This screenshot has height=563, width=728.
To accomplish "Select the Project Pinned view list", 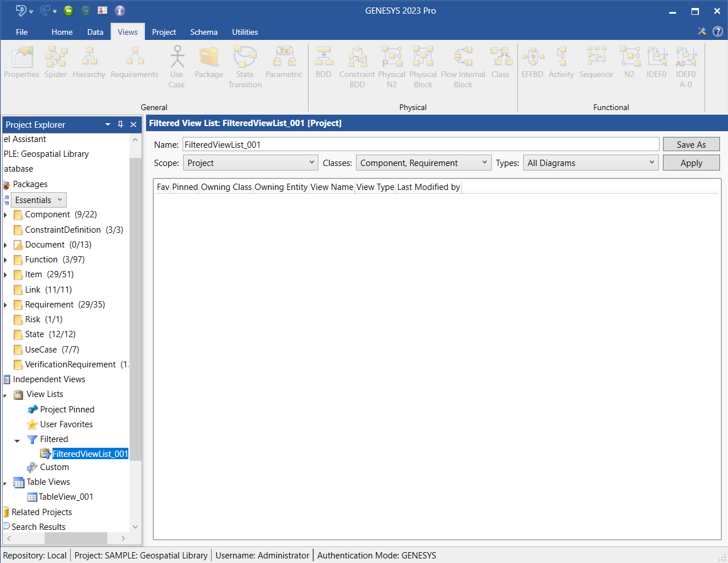I will click(x=67, y=410).
